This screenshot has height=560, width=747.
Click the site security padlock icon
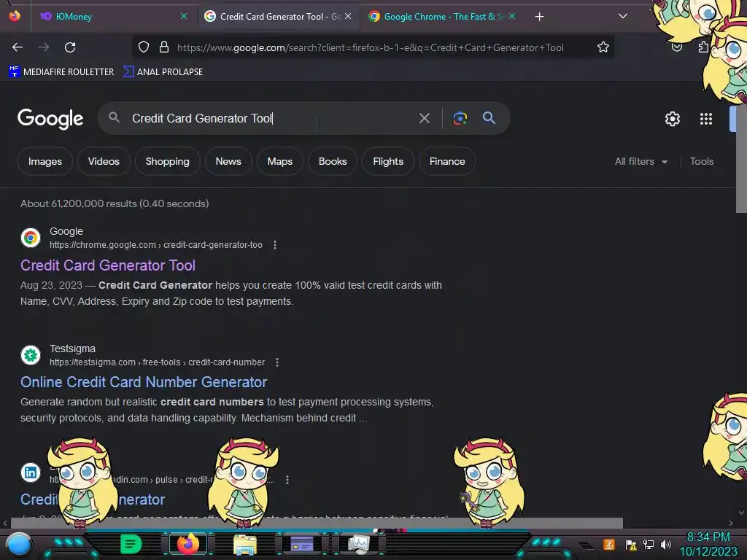(164, 47)
